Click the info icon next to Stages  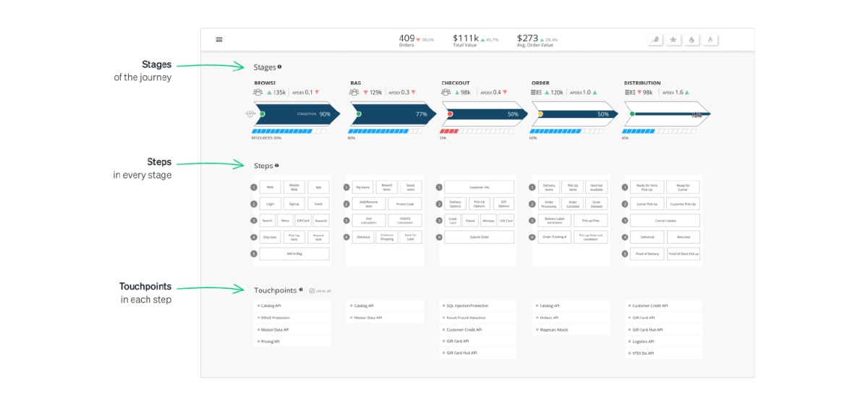coord(280,67)
